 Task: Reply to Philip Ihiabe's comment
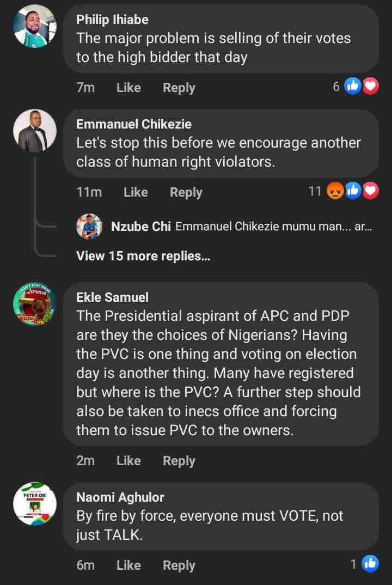(x=179, y=88)
